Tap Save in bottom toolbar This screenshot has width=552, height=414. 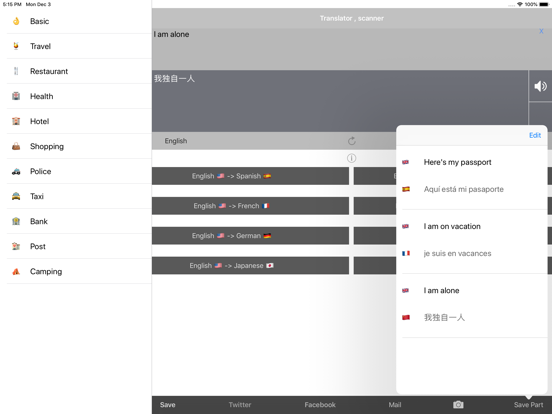[x=168, y=404]
